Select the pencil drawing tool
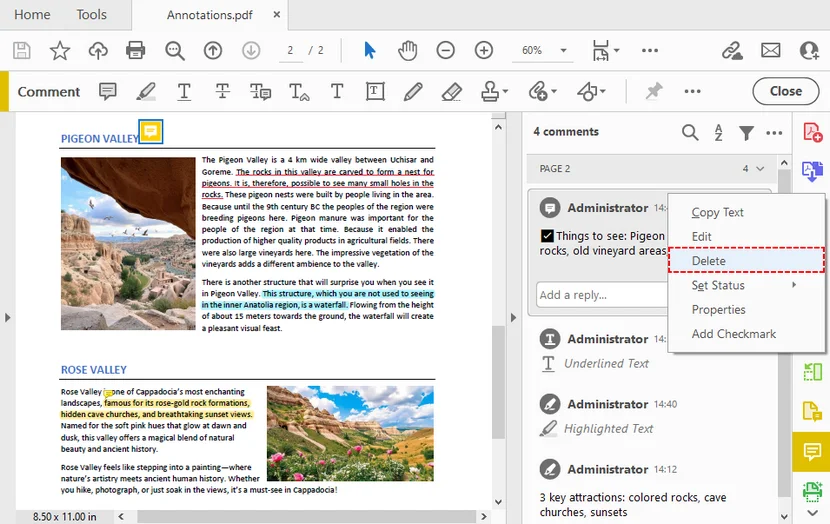 pos(413,92)
